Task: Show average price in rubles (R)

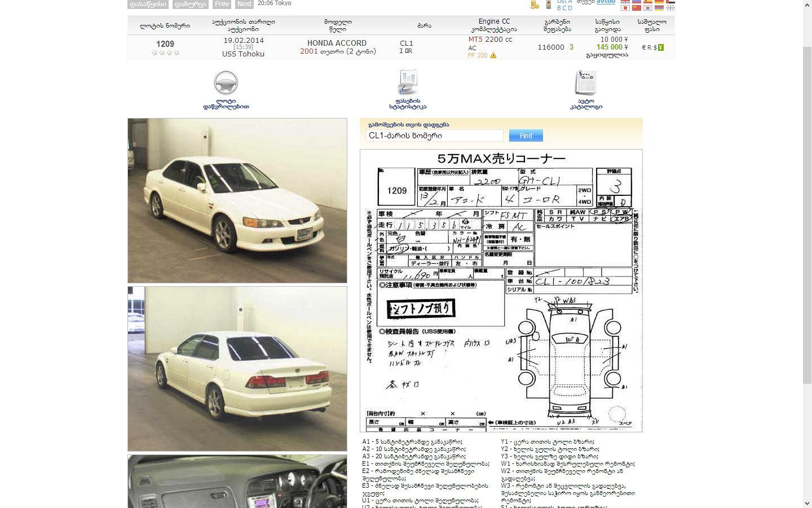Action: (649, 47)
